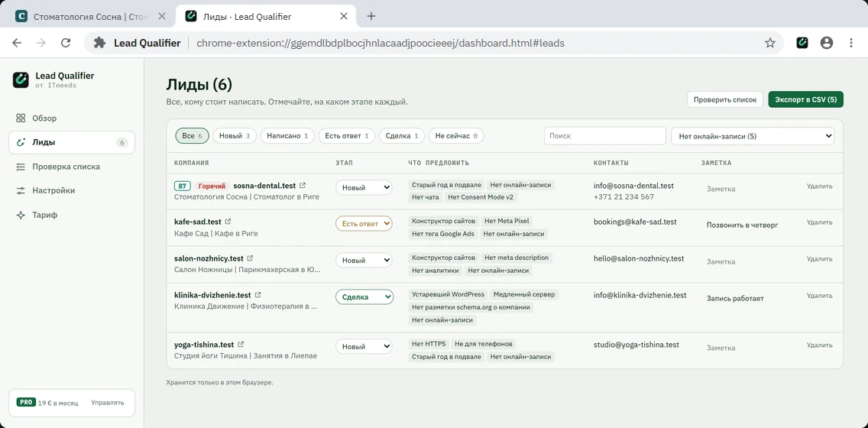868x428 pixels.
Task: Open the Lead Qualifier extension toolbar icon
Action: coord(802,43)
